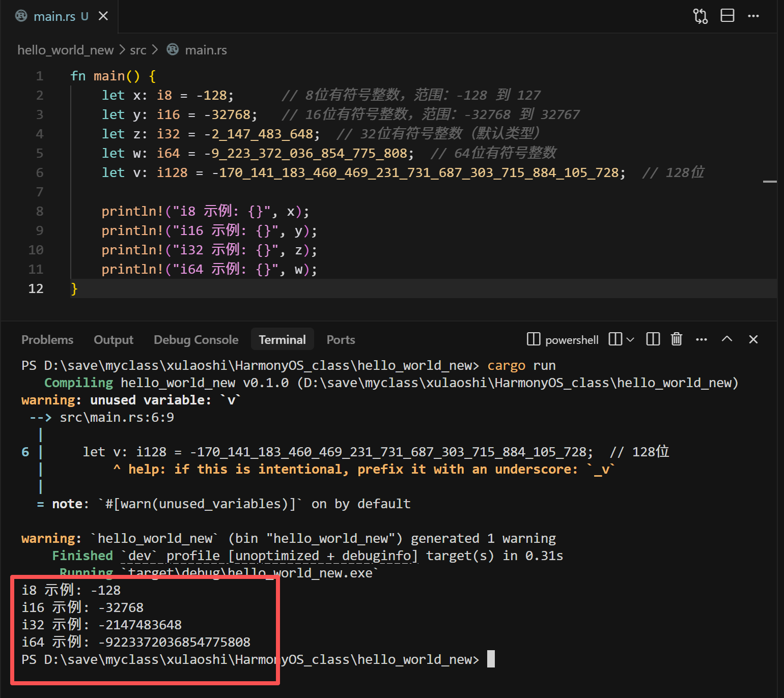Open the src breadcrumb folder

pyautogui.click(x=138, y=50)
